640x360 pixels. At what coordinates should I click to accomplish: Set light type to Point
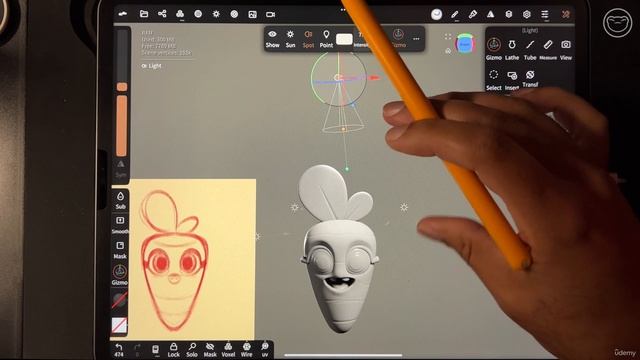point(326,39)
